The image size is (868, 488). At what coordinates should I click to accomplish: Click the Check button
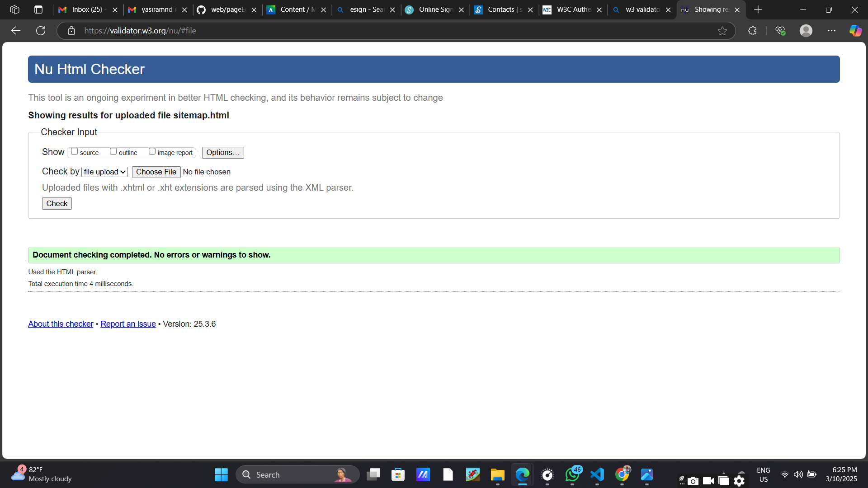click(57, 204)
